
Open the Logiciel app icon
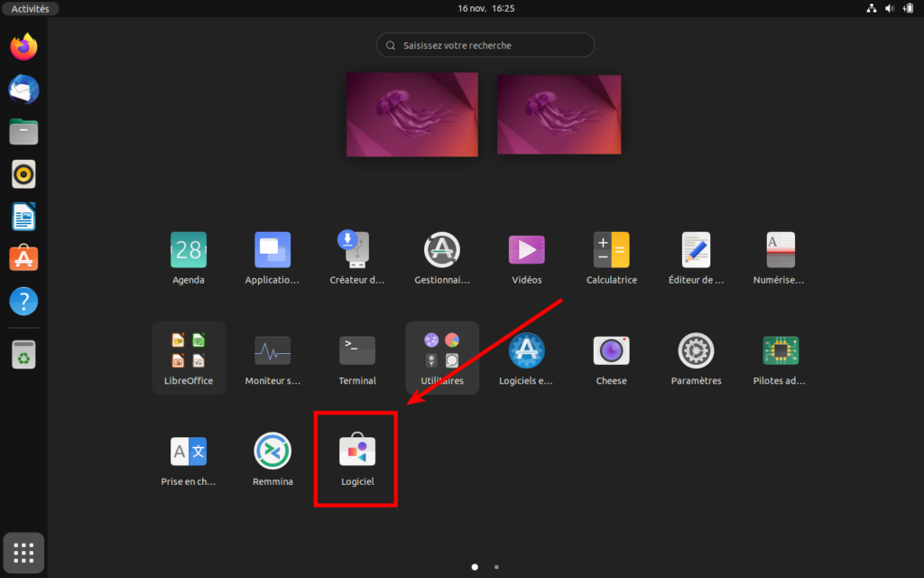tap(356, 451)
